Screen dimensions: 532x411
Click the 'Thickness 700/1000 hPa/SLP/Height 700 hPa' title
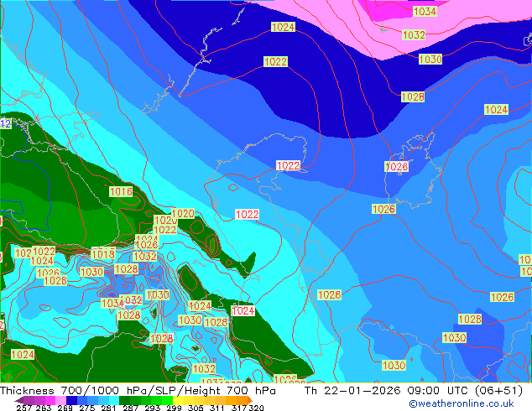(x=138, y=390)
